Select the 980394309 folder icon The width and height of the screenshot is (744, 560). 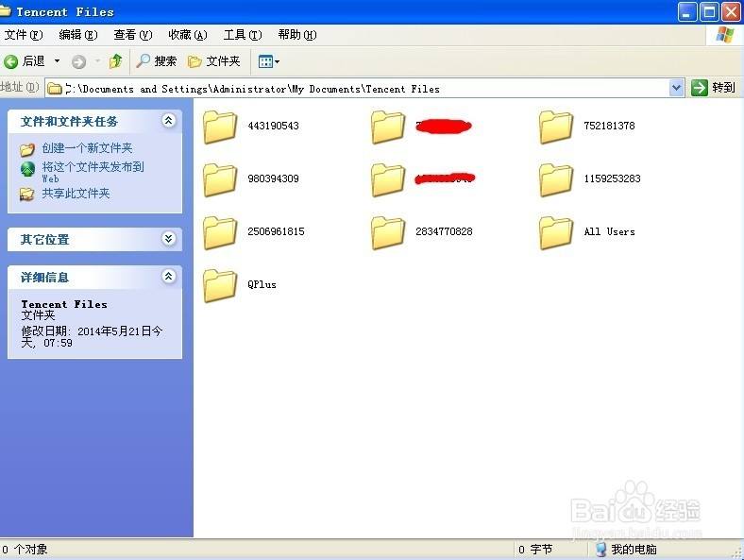(220, 180)
